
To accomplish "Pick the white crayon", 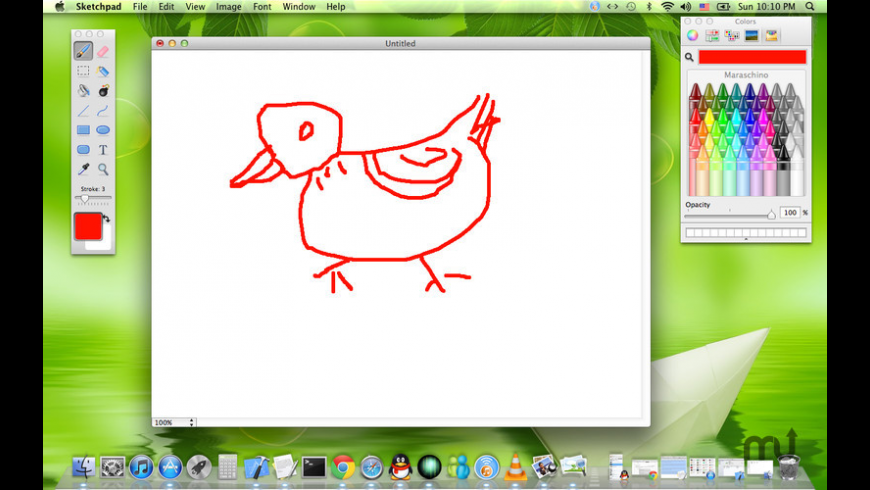I will click(797, 172).
